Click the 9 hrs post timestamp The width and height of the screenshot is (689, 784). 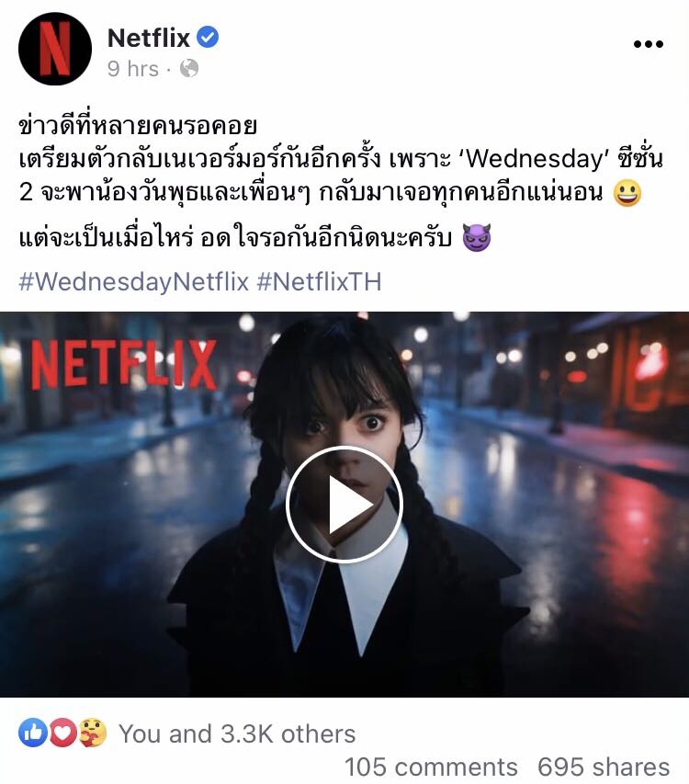tap(133, 69)
